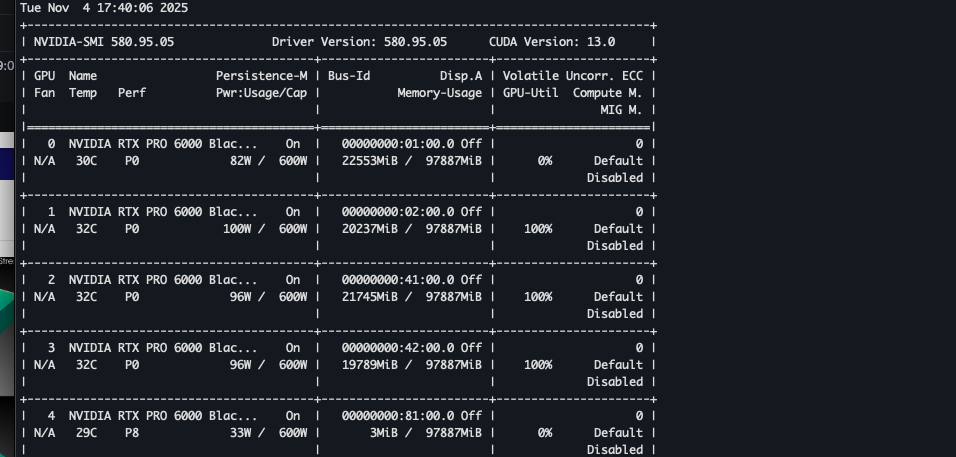This screenshot has height=457, width=956.
Task: Click the Persistence-M column header
Action: pyautogui.click(x=262, y=76)
